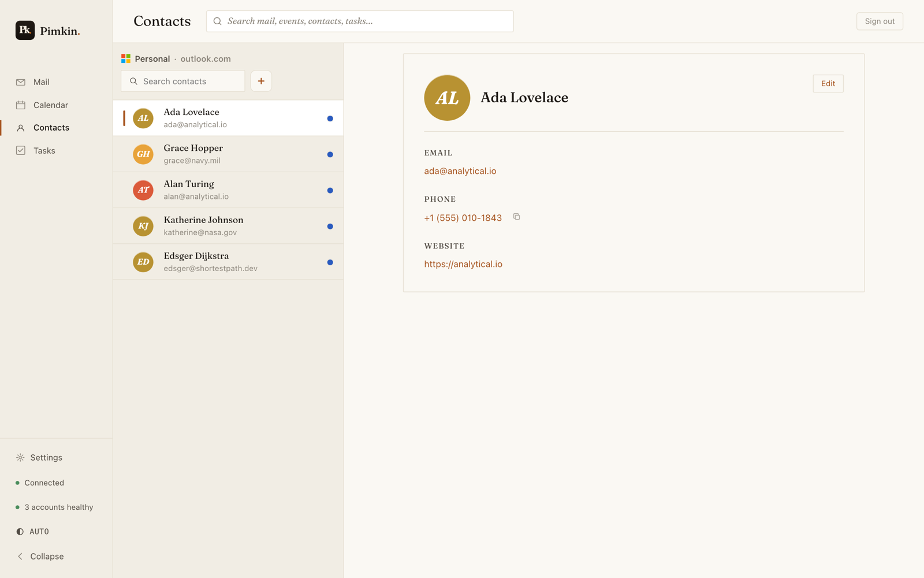The image size is (924, 578).
Task: Click the KJ avatar for Katherine Johnson
Action: [x=143, y=226]
